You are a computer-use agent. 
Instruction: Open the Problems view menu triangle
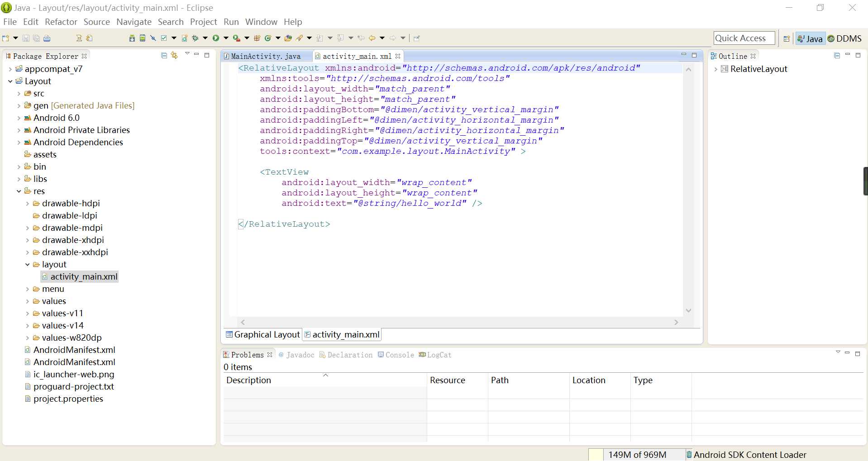coord(838,352)
